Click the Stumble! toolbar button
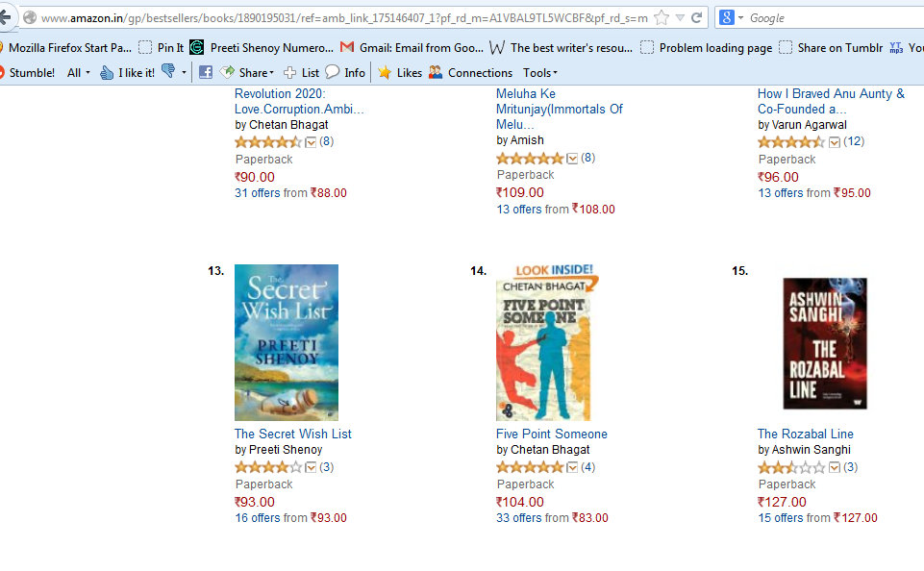The width and height of the screenshot is (924, 571). tap(28, 72)
